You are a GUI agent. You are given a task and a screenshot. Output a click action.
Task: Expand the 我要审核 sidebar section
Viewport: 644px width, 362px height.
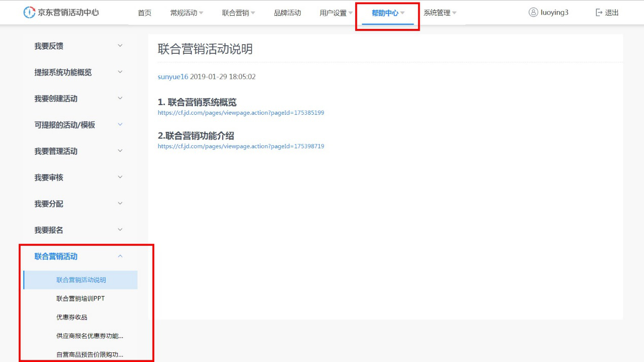click(120, 177)
